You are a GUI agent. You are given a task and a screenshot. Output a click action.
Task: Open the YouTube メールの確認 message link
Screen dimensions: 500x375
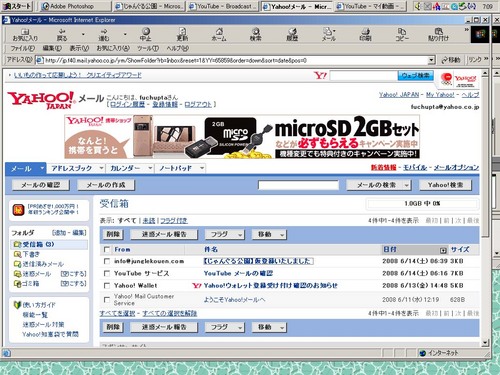(238, 273)
